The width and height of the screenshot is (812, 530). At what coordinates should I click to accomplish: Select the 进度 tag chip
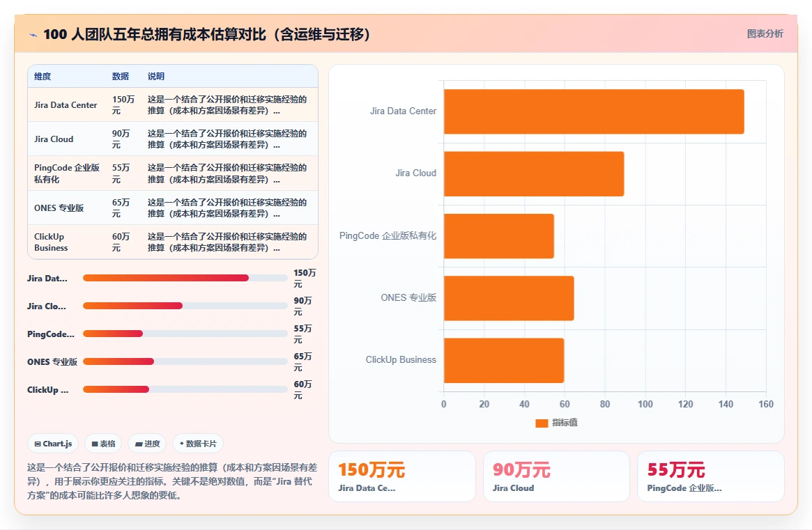click(147, 444)
